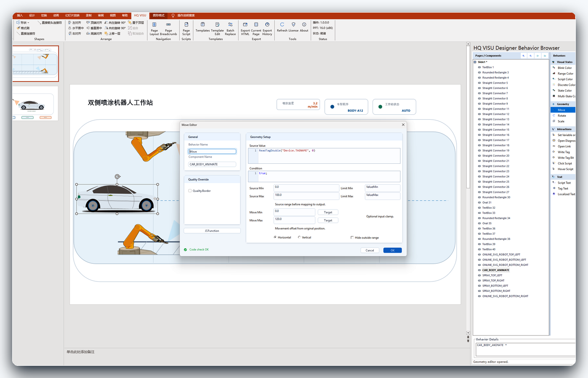This screenshot has height=378, width=588.
Task: Click the Source Value code editor
Action: click(x=324, y=155)
